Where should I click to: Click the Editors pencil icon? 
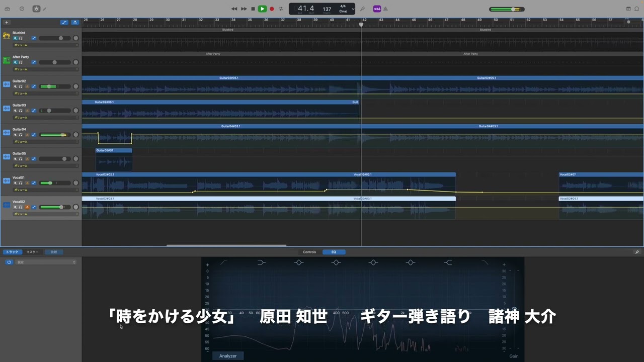pos(45,9)
